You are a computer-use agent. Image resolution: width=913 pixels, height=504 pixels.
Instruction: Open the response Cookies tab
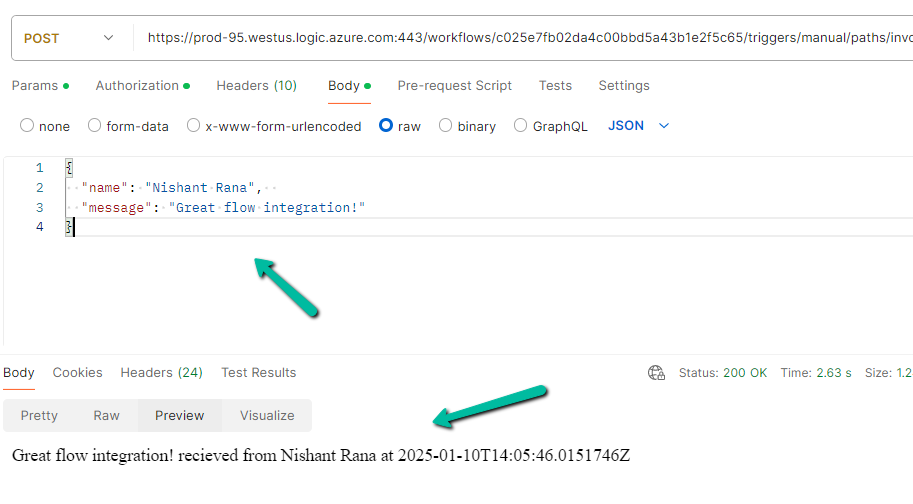(x=77, y=372)
